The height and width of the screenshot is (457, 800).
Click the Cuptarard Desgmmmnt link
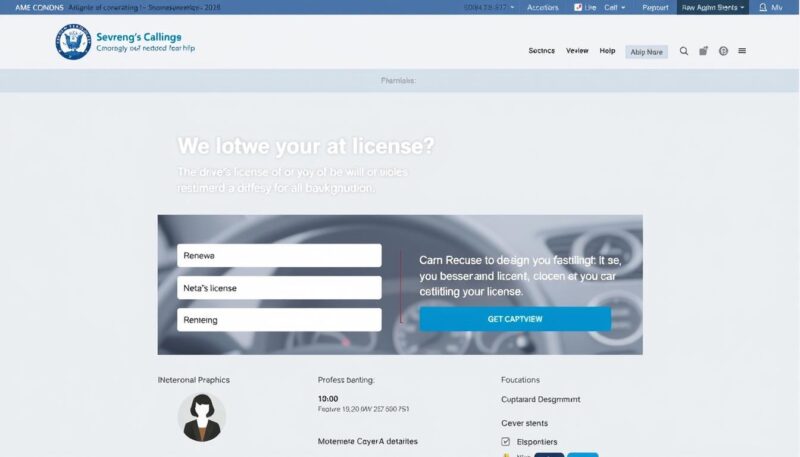pyautogui.click(x=540, y=399)
